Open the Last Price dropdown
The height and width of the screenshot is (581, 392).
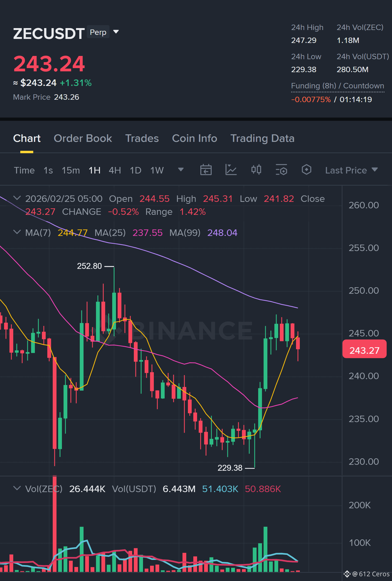[351, 170]
